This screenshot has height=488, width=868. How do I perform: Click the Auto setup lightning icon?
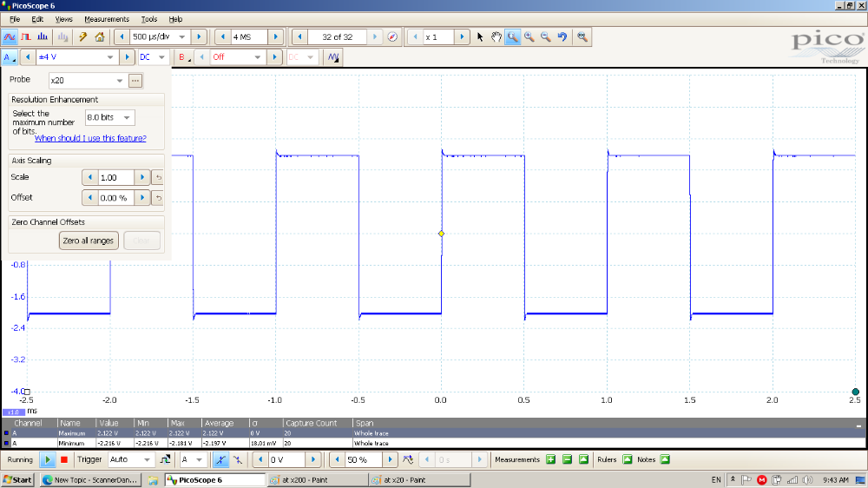point(83,37)
